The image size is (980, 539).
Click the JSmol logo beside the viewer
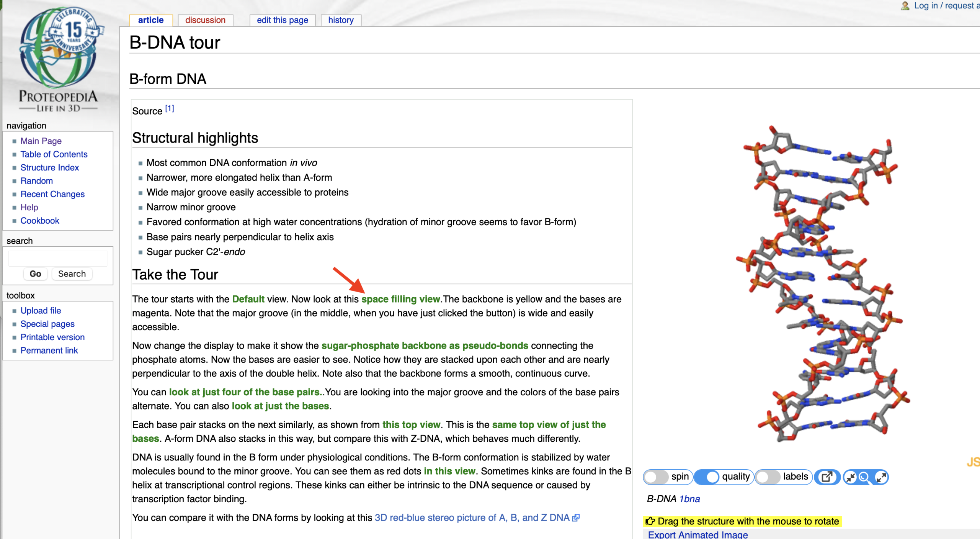(973, 462)
